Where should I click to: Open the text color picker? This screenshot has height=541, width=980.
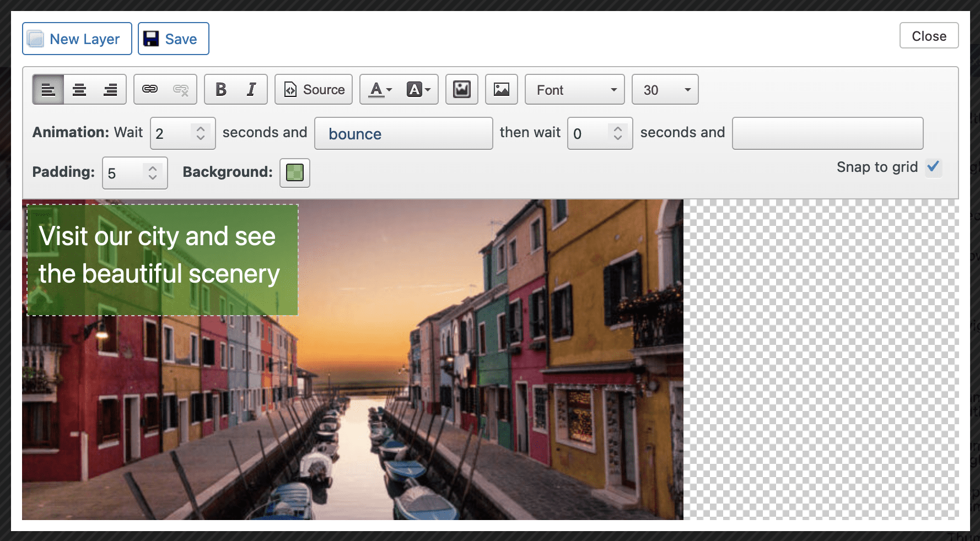point(380,89)
